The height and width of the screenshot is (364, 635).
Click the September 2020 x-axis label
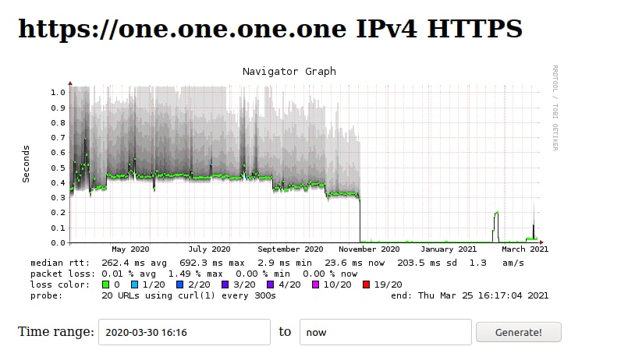click(290, 249)
